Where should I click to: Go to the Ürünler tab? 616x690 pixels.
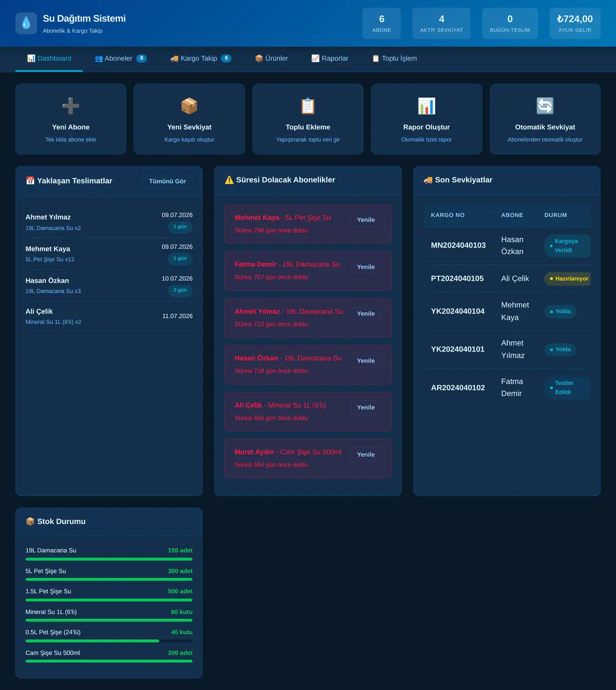[272, 59]
